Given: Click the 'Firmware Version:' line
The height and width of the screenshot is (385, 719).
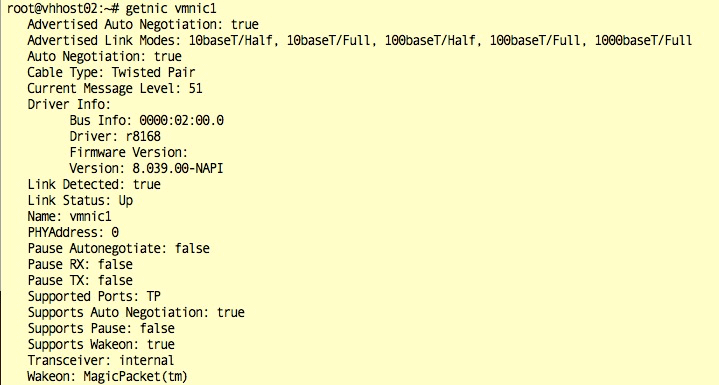Looking at the screenshot, I should click(129, 152).
